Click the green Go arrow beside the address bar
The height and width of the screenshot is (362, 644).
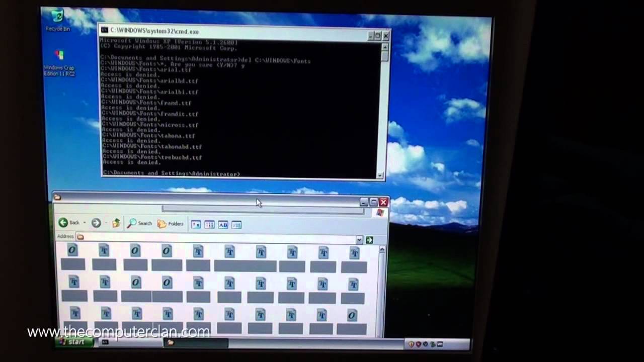pos(370,240)
